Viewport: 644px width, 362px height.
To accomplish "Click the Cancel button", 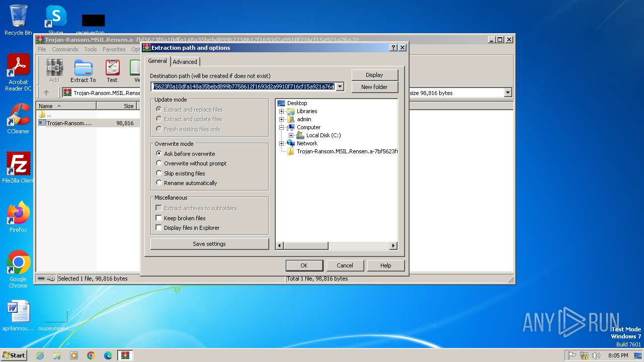I will click(345, 265).
